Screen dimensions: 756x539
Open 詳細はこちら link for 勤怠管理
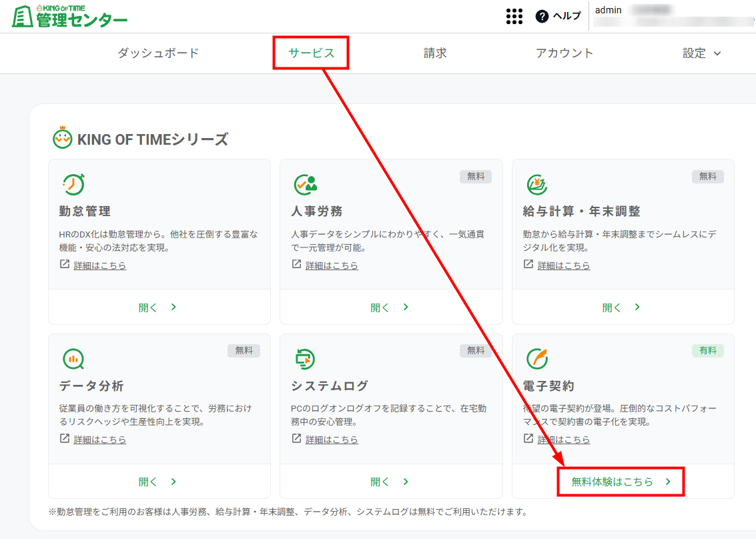pos(100,265)
